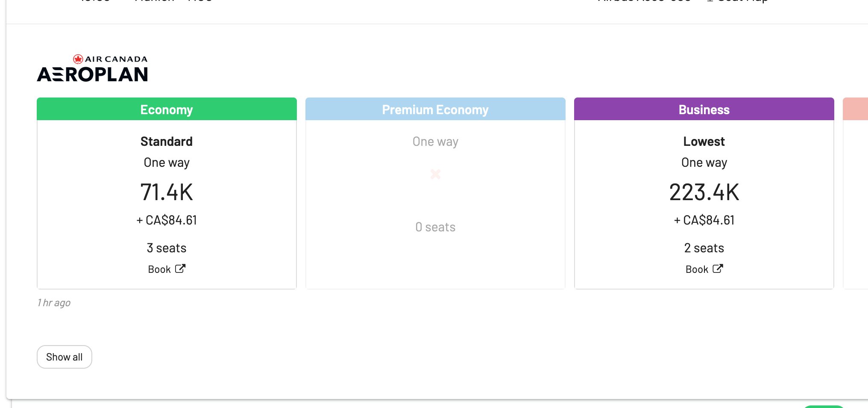Click the red X in Premium Economy
Screen dimensions: 868x408
click(x=435, y=174)
